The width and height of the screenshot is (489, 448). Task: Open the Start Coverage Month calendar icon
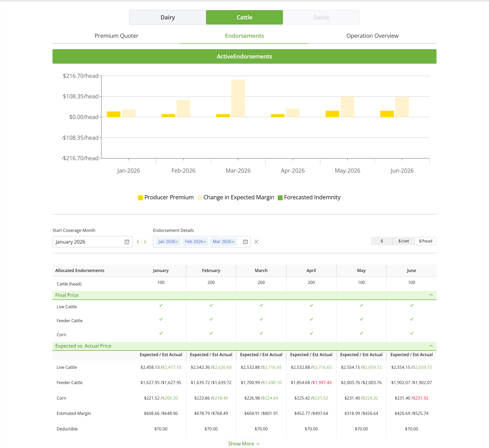tap(127, 242)
